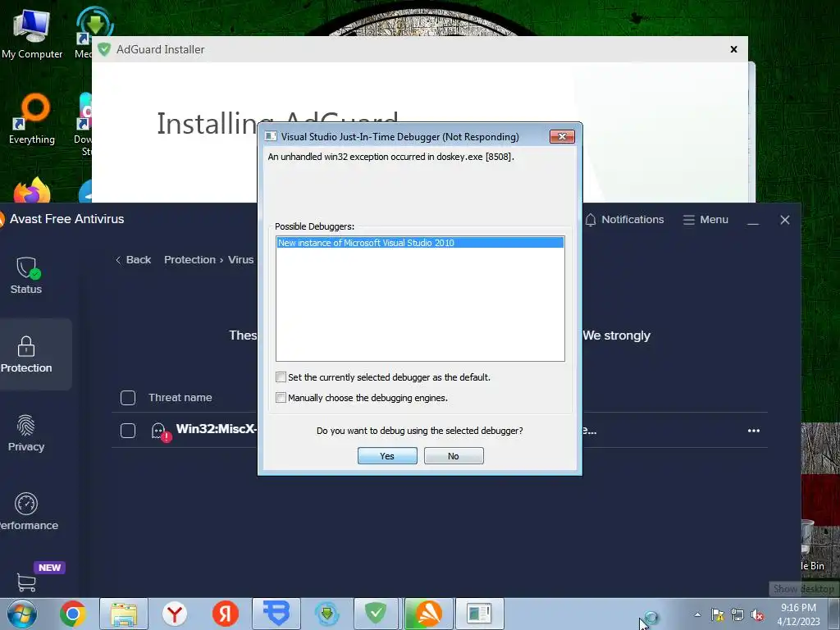Open the Yandex Я taskbar icon

pyautogui.click(x=226, y=614)
